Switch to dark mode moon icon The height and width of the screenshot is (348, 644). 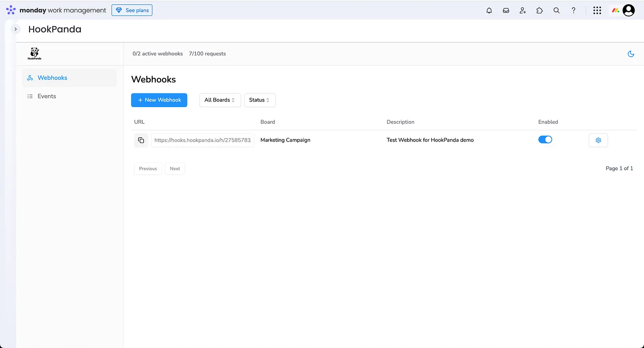click(631, 54)
